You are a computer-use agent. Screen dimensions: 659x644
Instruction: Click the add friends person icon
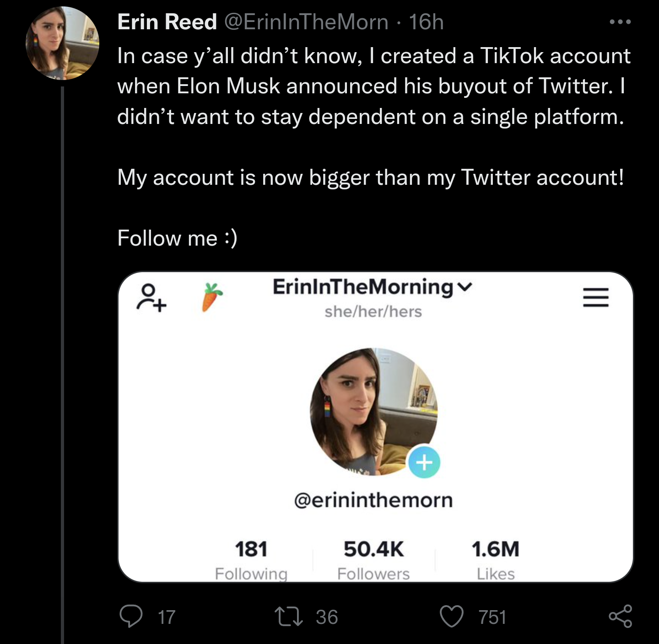click(151, 298)
